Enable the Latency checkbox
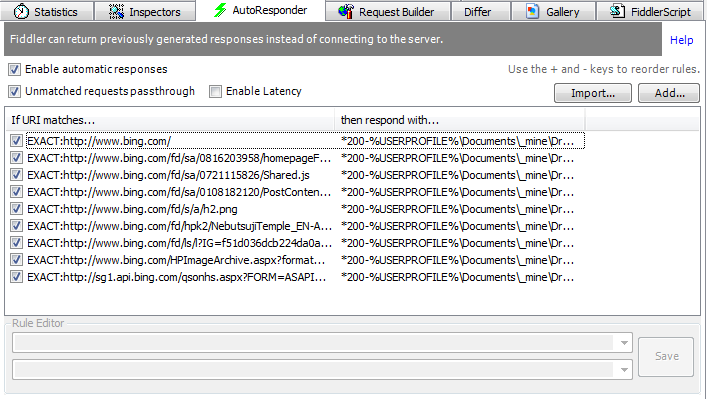The height and width of the screenshot is (399, 707). pos(216,92)
